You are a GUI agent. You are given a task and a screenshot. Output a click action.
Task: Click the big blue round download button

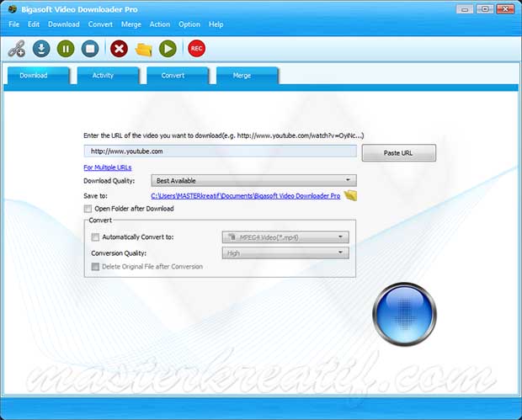404,314
